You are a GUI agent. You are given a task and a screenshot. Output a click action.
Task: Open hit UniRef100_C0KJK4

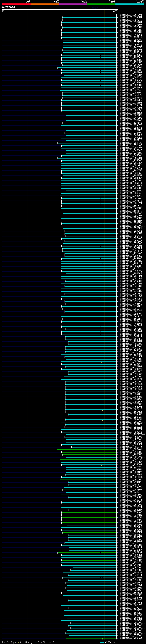click(x=131, y=555)
